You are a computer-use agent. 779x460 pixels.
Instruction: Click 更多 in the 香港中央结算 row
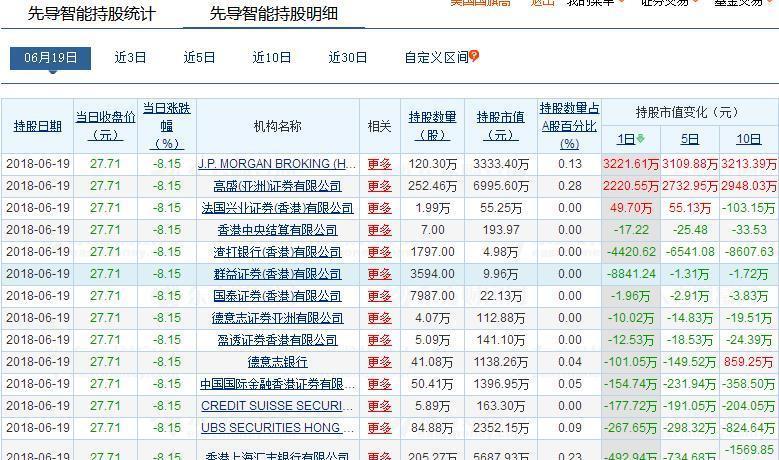(x=380, y=230)
